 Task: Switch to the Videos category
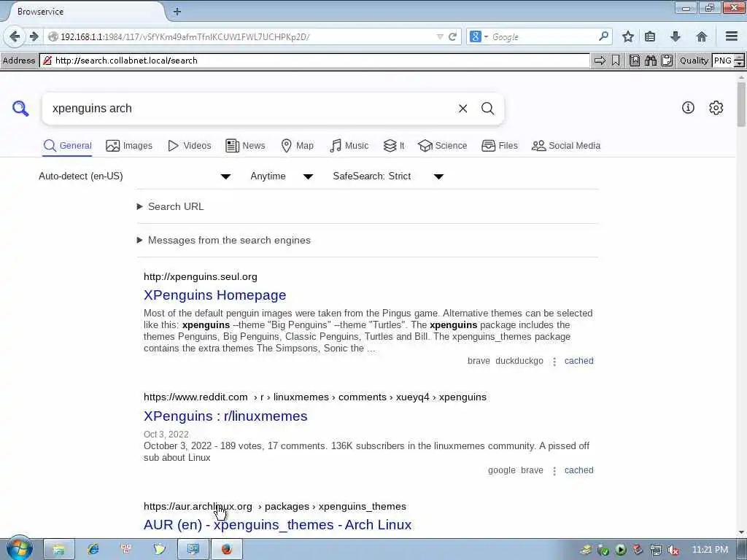(x=190, y=146)
